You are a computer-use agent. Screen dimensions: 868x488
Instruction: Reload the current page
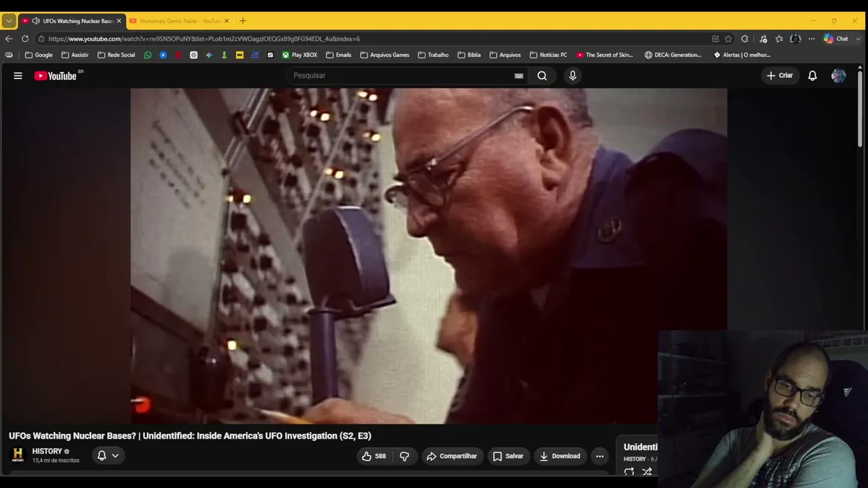click(x=25, y=39)
